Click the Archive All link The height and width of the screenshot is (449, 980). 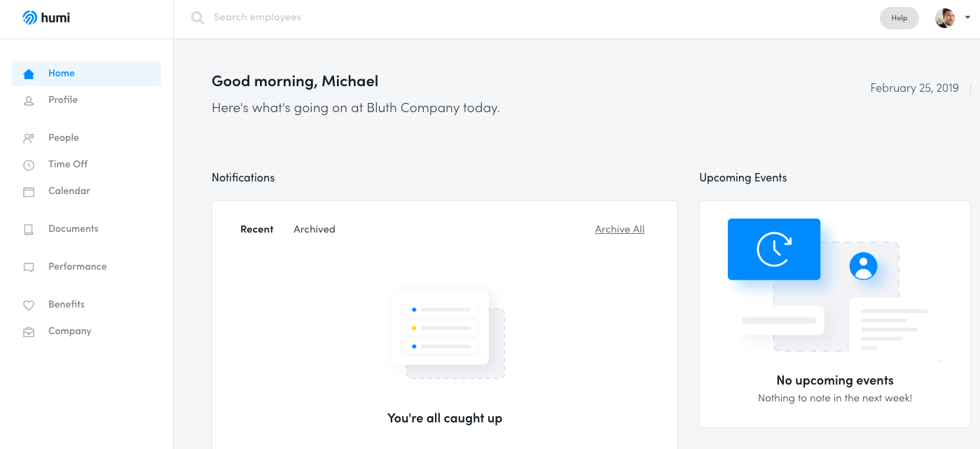(620, 230)
